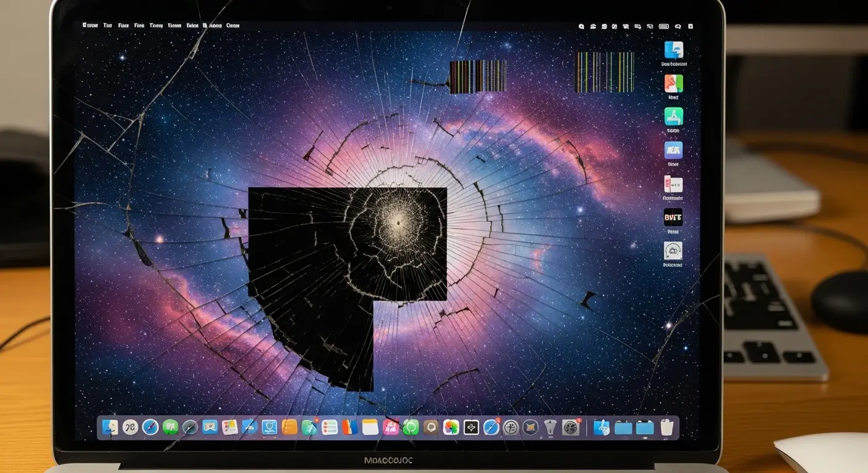Check the battery status indicator
868x473 pixels.
tap(663, 26)
